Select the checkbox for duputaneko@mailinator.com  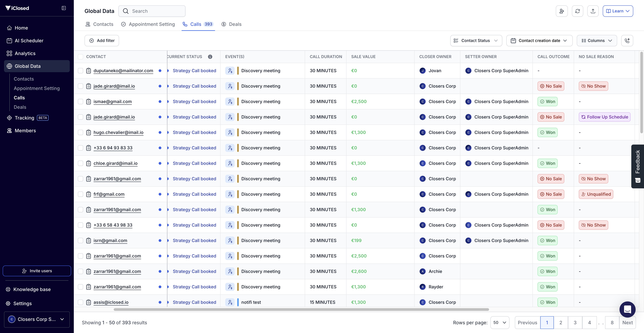(x=80, y=71)
